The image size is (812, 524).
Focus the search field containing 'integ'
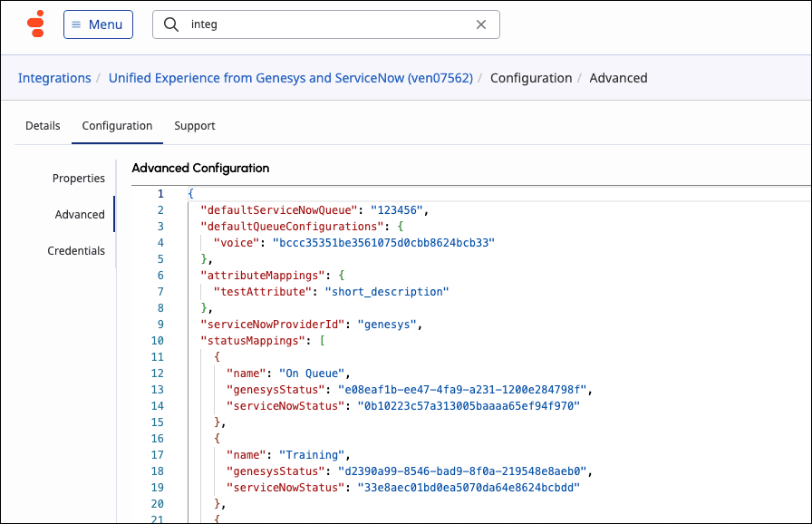click(325, 24)
